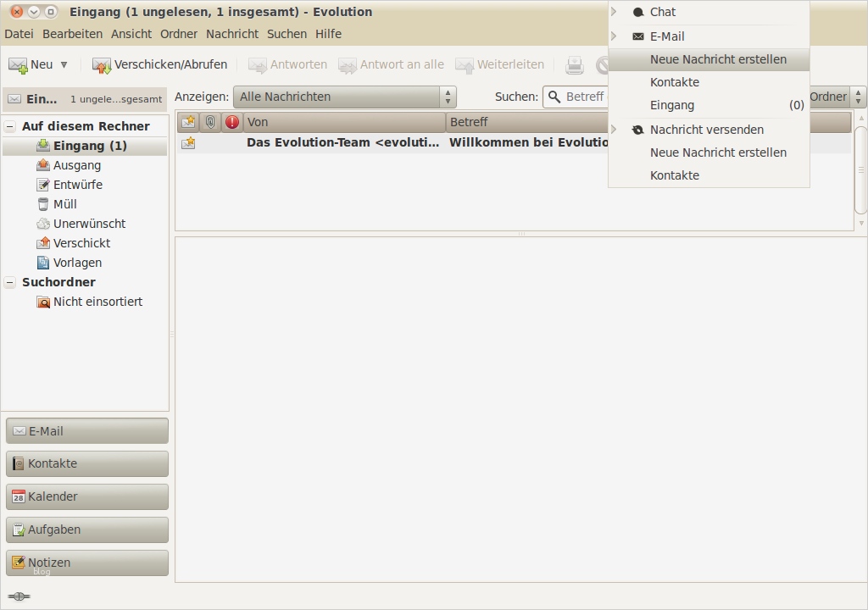The image size is (868, 610).
Task: Click Nachricht versenden in indicator menu
Action: (709, 130)
